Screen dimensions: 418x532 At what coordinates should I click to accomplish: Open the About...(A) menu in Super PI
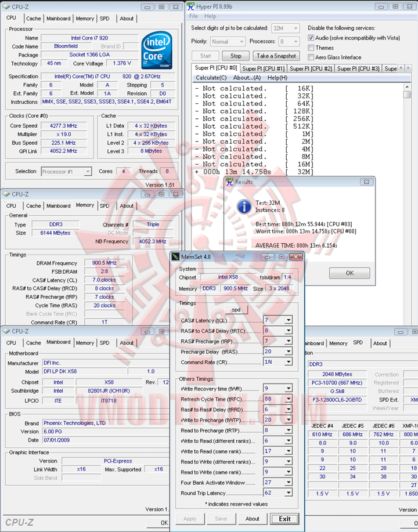pyautogui.click(x=247, y=78)
